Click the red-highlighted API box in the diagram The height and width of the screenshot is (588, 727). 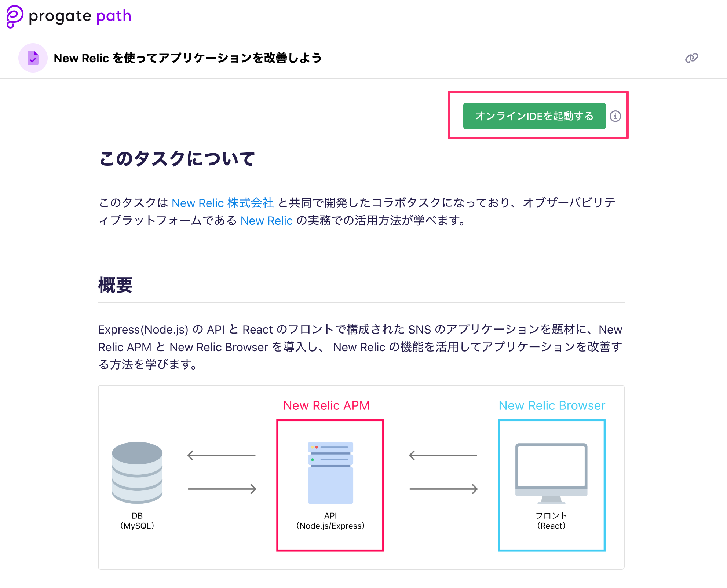330,486
